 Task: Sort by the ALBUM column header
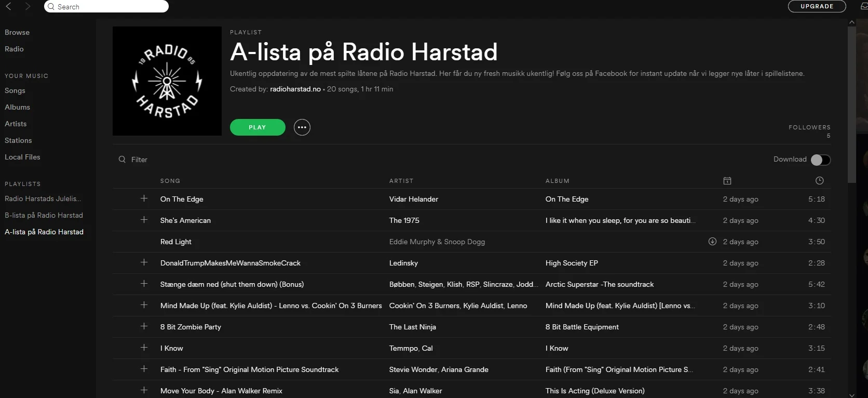pyautogui.click(x=558, y=181)
